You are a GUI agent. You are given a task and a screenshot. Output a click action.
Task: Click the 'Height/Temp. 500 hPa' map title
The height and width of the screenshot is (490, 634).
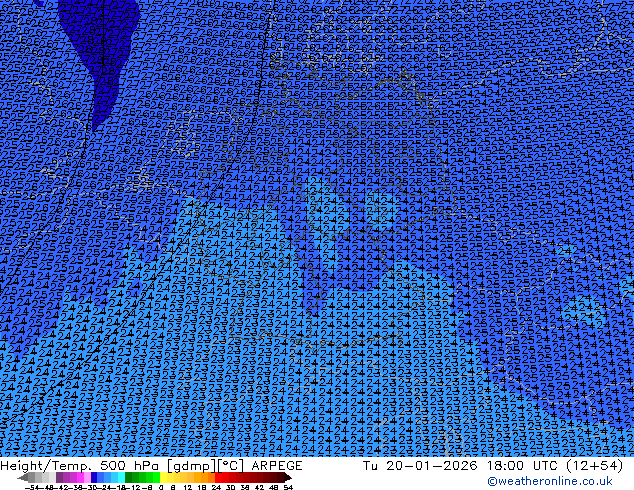pyautogui.click(x=81, y=466)
